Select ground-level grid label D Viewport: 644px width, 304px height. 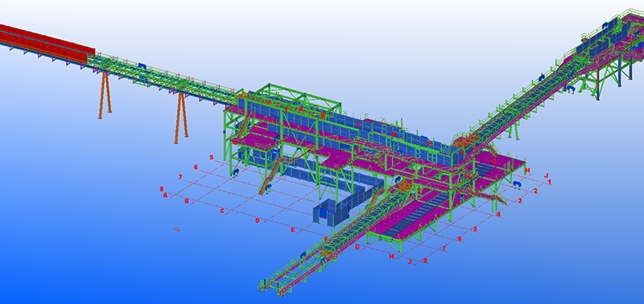258,220
